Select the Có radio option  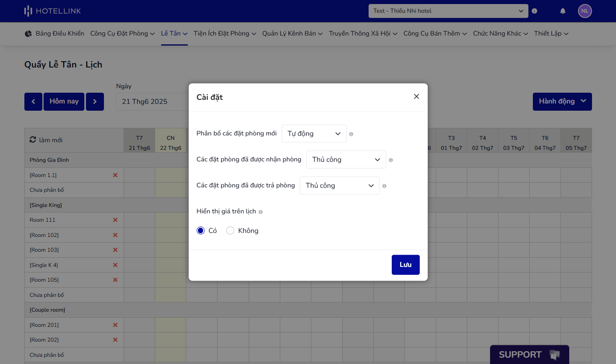(x=201, y=231)
